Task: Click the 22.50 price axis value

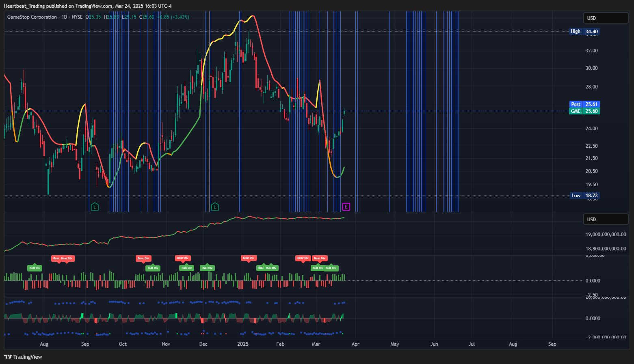Action: [x=591, y=146]
